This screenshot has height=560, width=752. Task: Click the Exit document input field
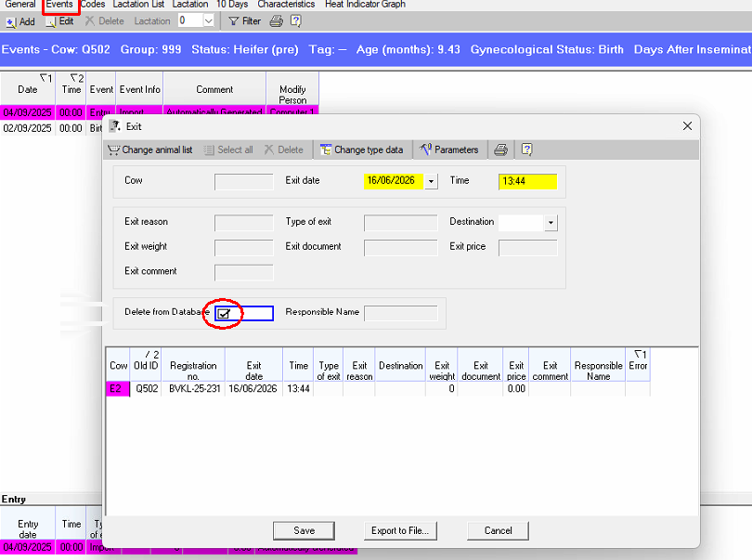click(x=400, y=248)
